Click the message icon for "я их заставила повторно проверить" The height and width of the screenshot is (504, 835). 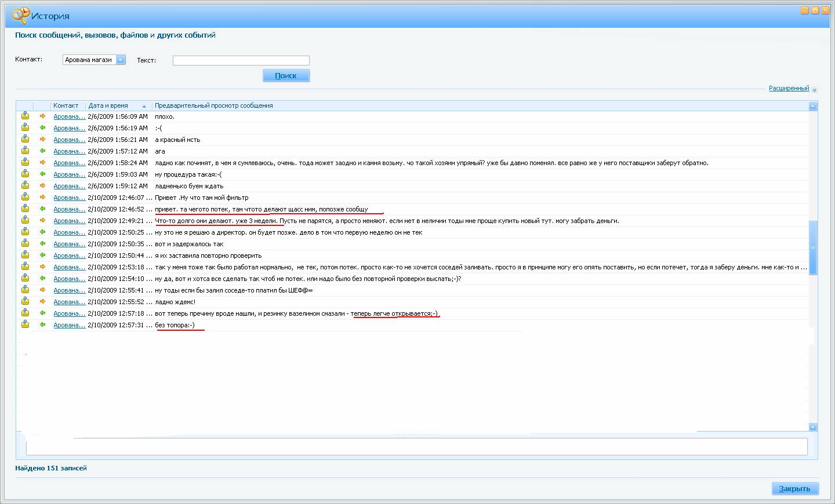pos(25,255)
